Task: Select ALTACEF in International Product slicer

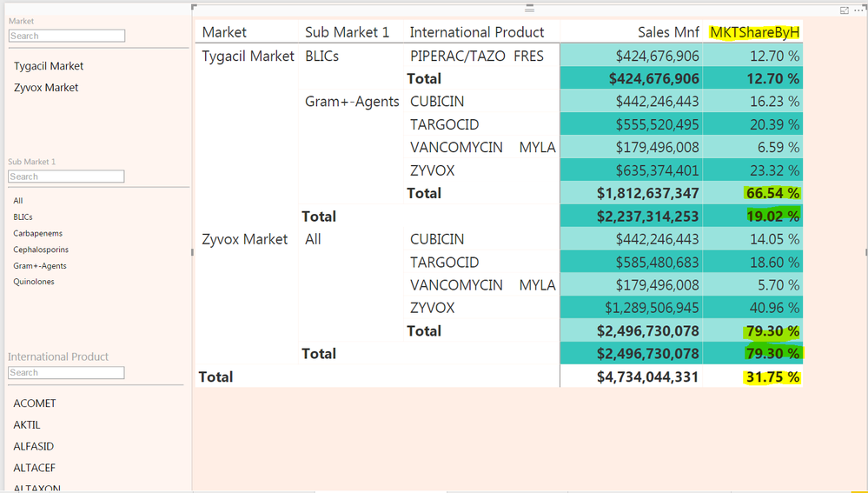Action: tap(35, 468)
